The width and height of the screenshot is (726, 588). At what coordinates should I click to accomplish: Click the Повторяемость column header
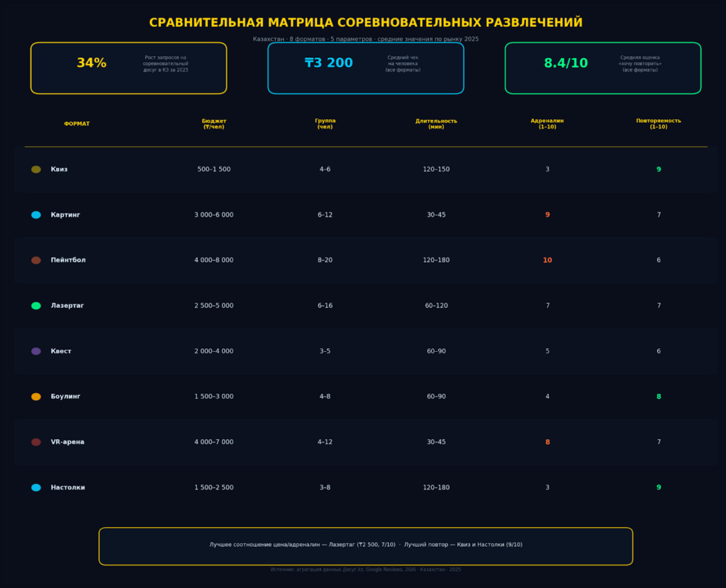coord(658,123)
